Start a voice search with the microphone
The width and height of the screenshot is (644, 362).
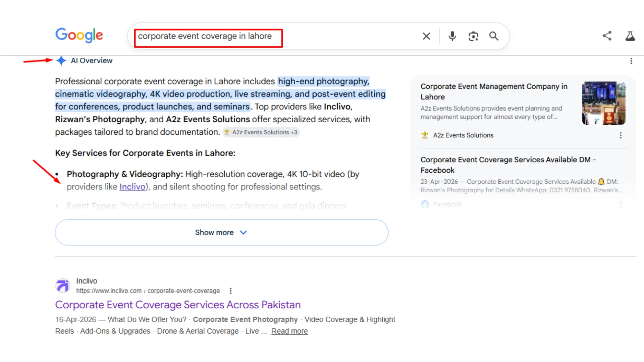(452, 36)
